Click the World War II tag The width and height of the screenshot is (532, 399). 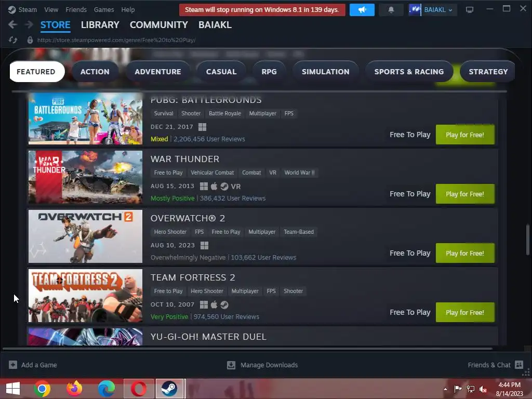pos(299,172)
